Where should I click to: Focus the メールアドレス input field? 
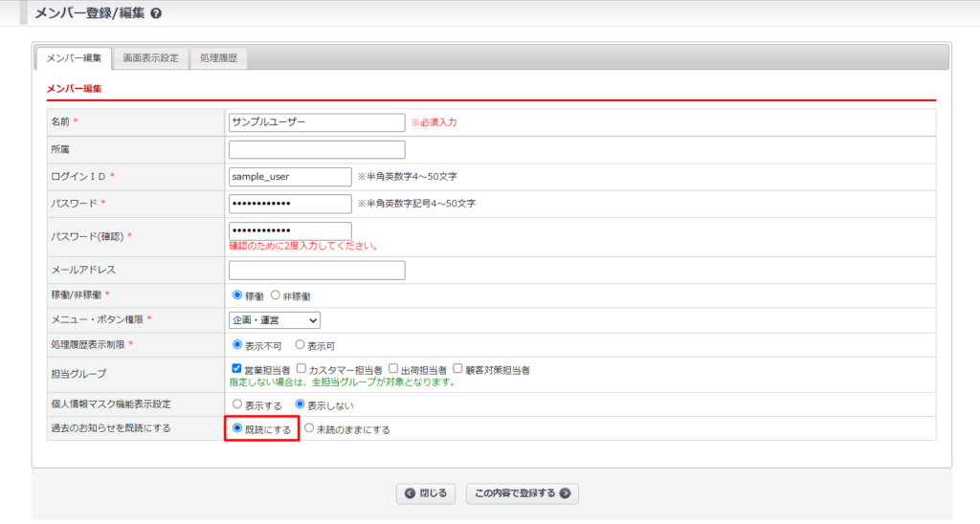click(317, 271)
